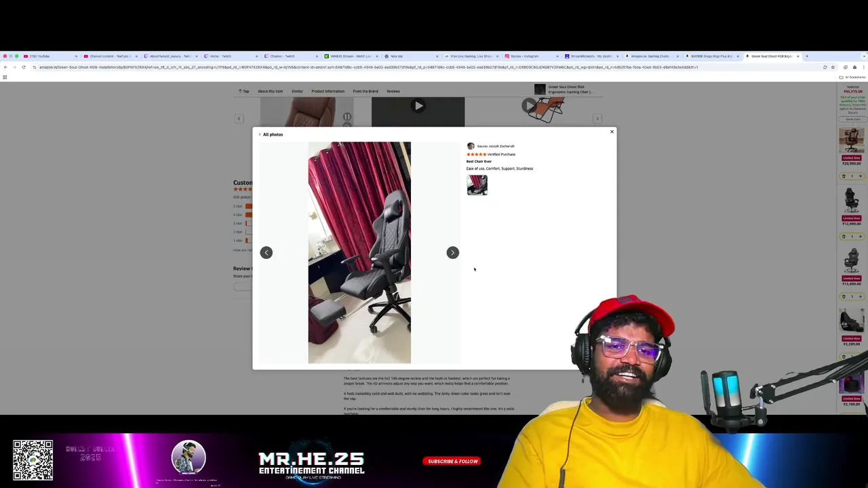Click the QR code in stream overlay

[x=33, y=460]
